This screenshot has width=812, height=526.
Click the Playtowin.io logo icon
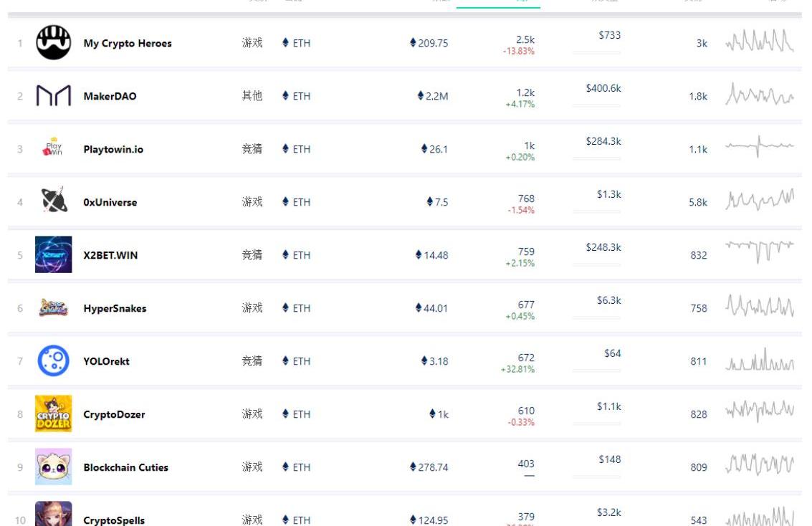(x=54, y=148)
